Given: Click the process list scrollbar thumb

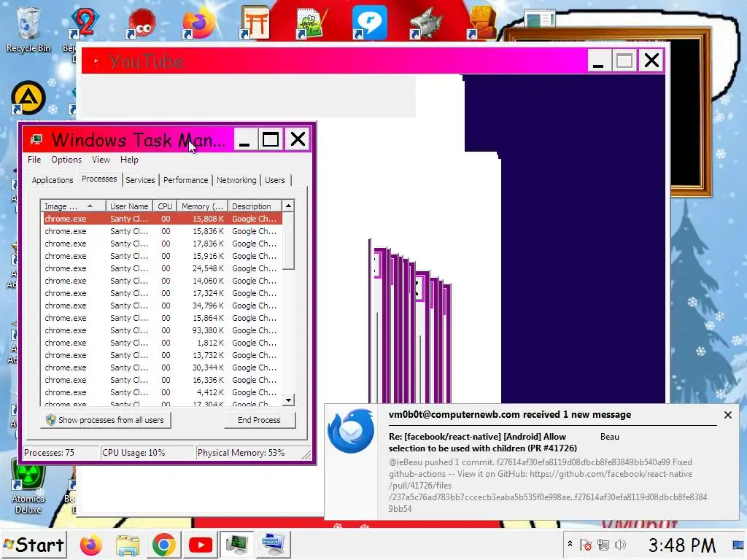Looking at the screenshot, I should 288,241.
